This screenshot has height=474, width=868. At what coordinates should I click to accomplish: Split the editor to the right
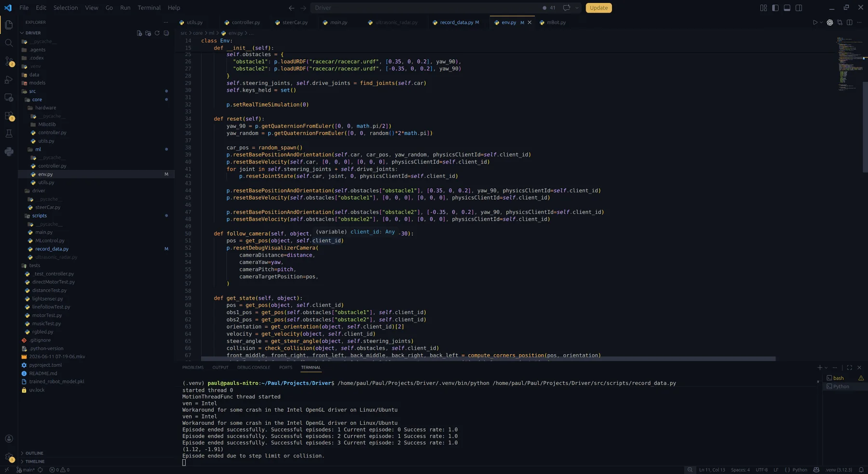click(850, 22)
